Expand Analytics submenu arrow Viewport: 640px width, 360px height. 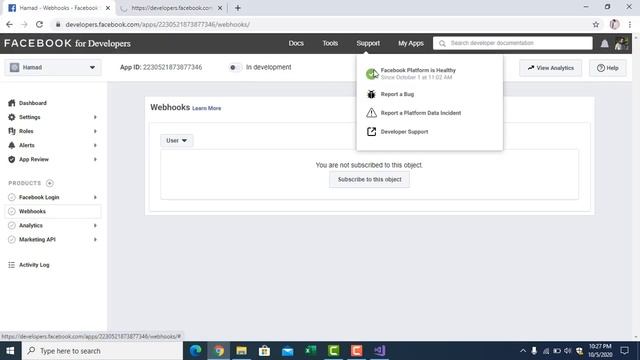tap(95, 225)
